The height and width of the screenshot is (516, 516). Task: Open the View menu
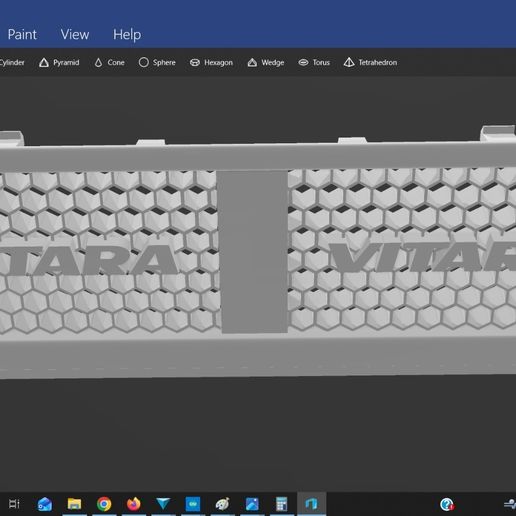pyautogui.click(x=75, y=35)
